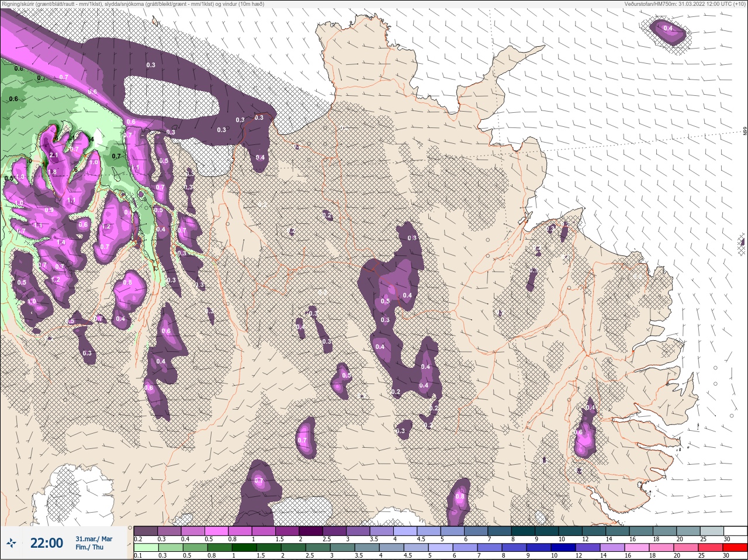The width and height of the screenshot is (748, 560).
Task: Click the dark-purple 0.2 swatch in the upper legend
Action: coord(146,531)
